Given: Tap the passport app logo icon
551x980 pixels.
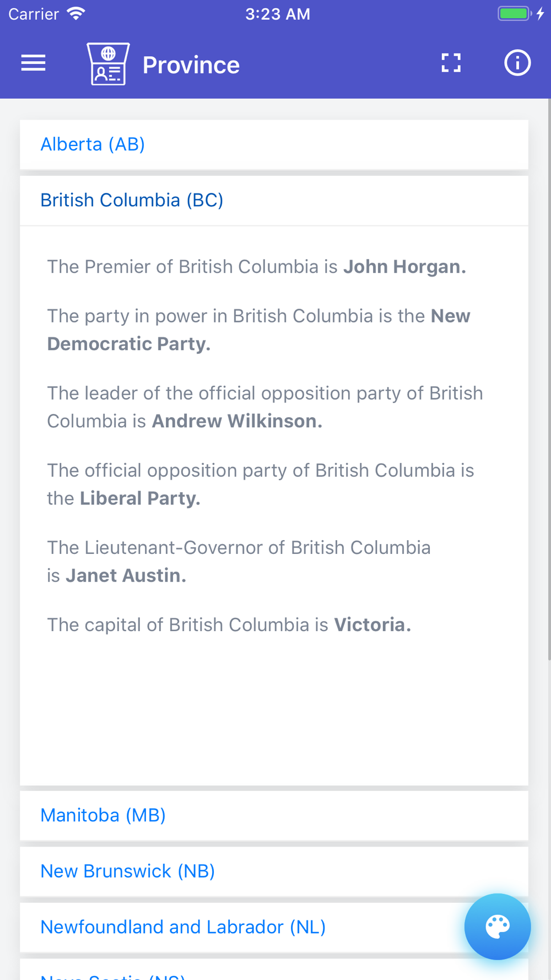Looking at the screenshot, I should click(x=108, y=64).
